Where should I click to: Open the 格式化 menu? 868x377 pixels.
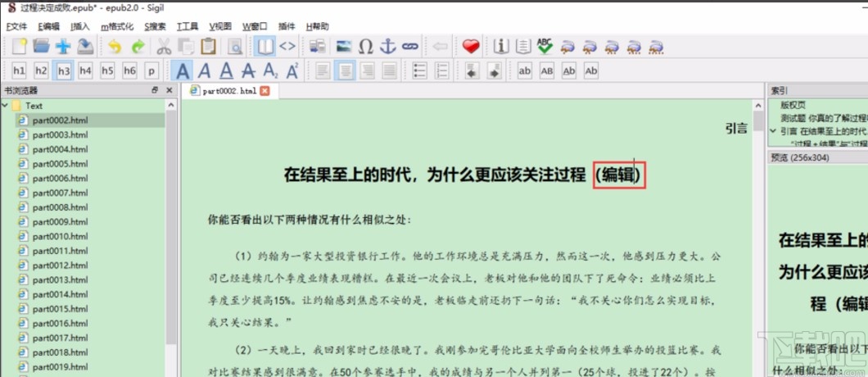click(x=117, y=26)
